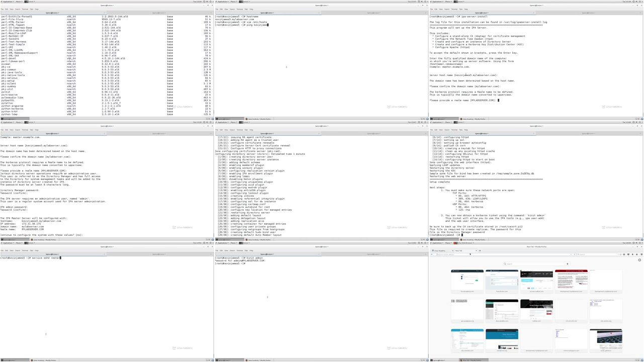
Task: Click the plus button to add Firefox tab
Action: [x=480, y=250]
